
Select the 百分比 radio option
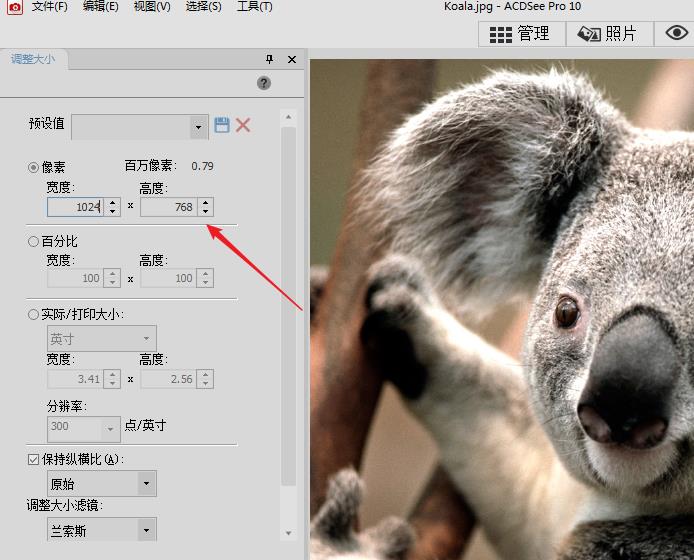point(33,241)
